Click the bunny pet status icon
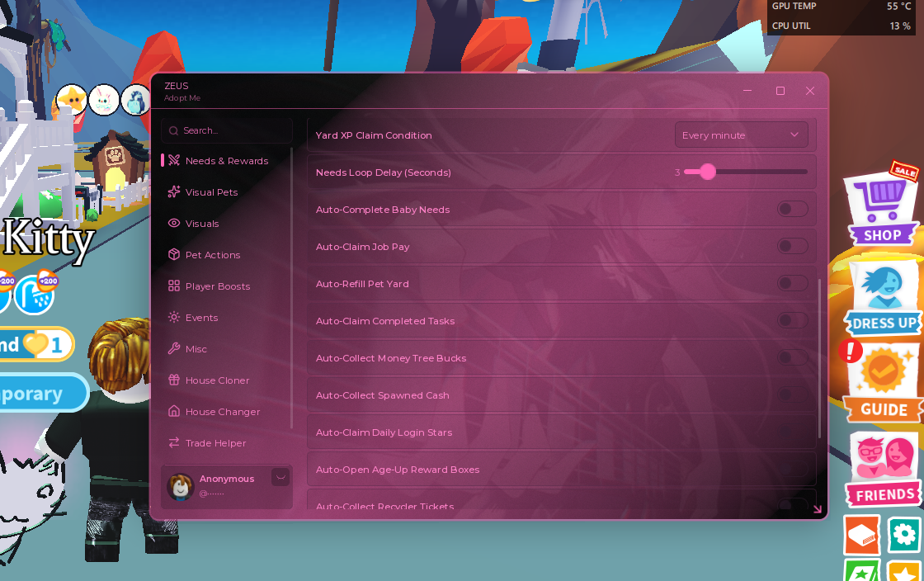Screen dimensions: 924x581 (104, 99)
